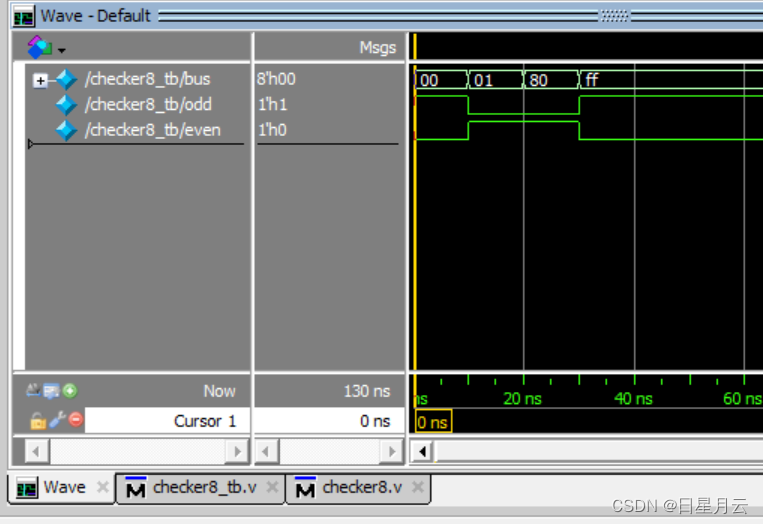Screen dimensions: 763x524
Task: Select the /checker8_tb/bus signal name
Action: pyautogui.click(x=147, y=79)
